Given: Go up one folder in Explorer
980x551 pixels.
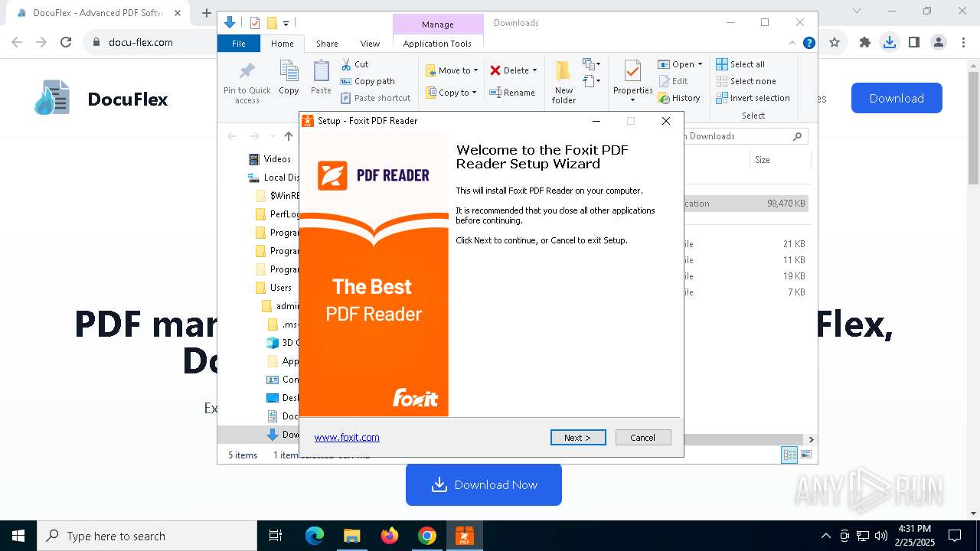Looking at the screenshot, I should click(x=288, y=136).
